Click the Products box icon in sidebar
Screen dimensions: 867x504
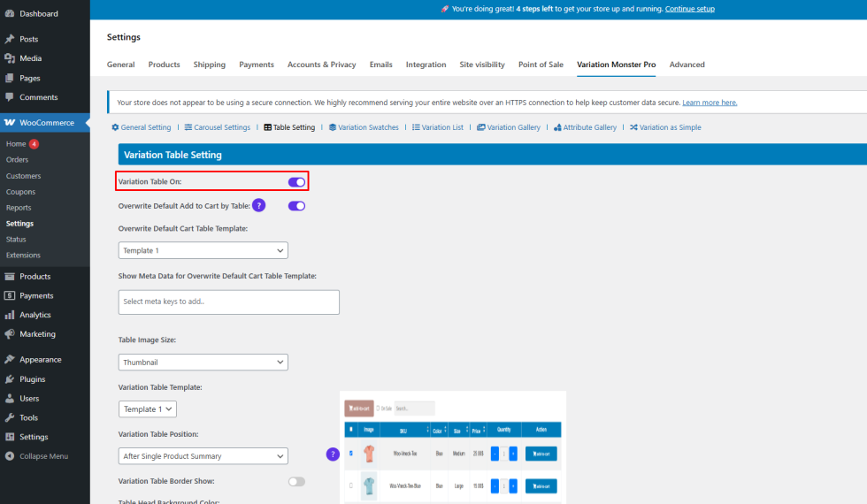[x=10, y=276]
